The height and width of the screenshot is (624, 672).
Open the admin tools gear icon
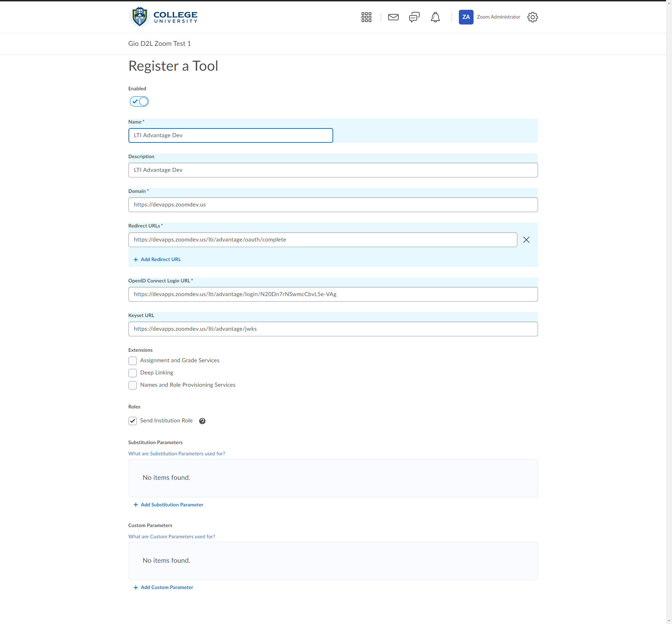pos(533,17)
